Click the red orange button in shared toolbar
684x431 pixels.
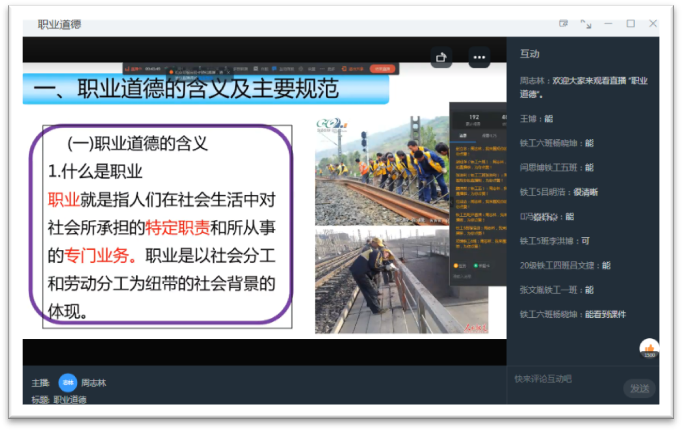click(x=381, y=69)
